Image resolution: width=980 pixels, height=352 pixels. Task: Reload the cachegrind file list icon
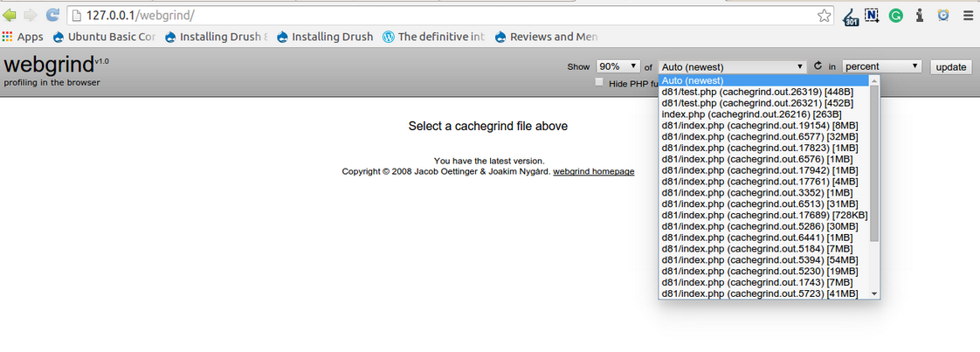pos(818,66)
